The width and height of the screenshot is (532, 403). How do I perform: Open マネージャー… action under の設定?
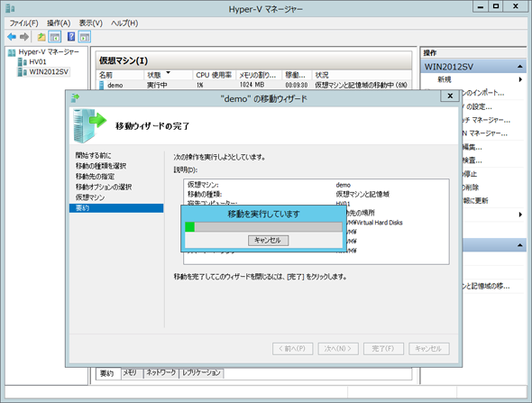pyautogui.click(x=487, y=120)
